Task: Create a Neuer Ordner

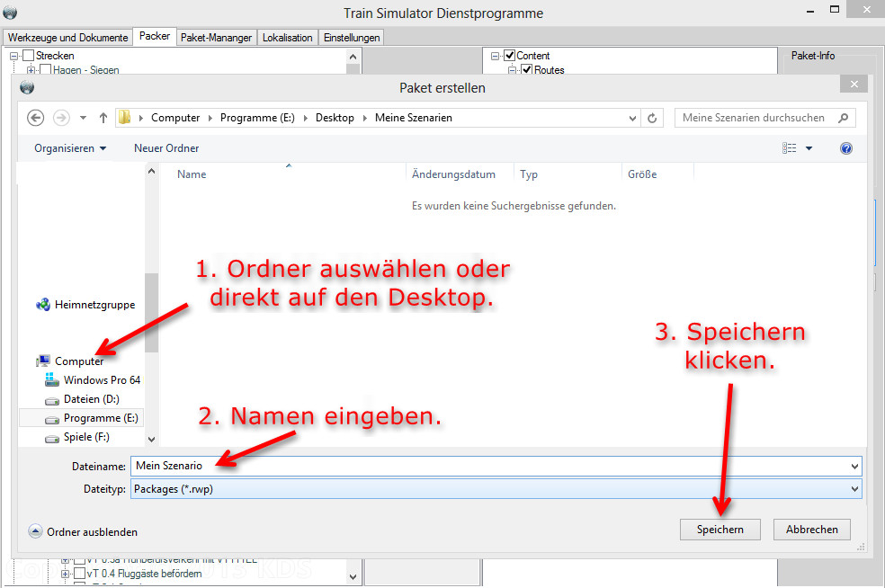Action: [166, 148]
